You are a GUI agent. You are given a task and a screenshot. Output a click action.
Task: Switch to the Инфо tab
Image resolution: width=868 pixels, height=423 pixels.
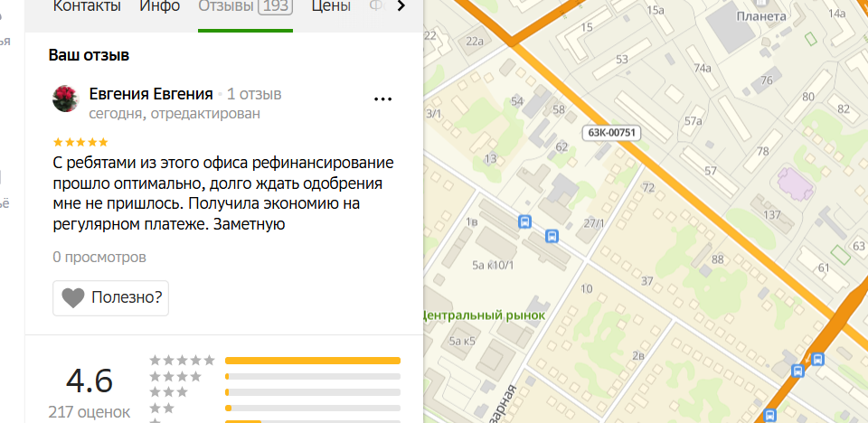160,6
